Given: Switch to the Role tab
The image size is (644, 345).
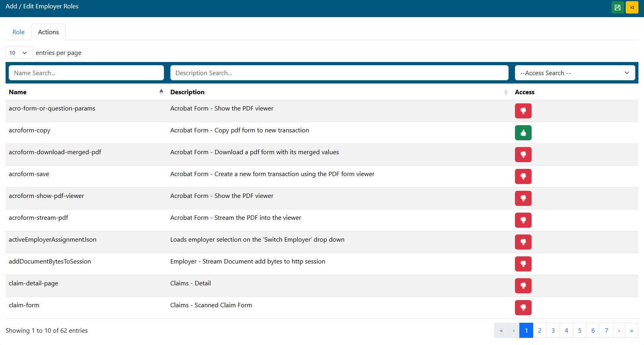Looking at the screenshot, I should tap(18, 32).
